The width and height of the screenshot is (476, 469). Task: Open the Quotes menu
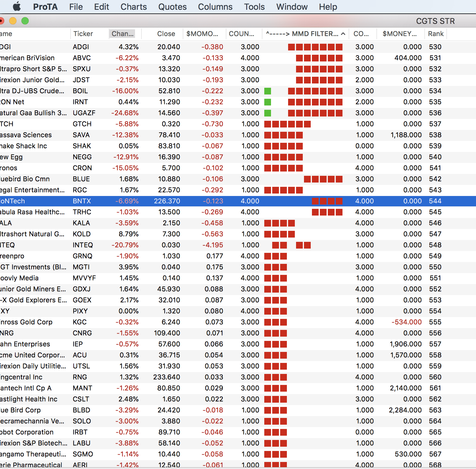pyautogui.click(x=172, y=7)
